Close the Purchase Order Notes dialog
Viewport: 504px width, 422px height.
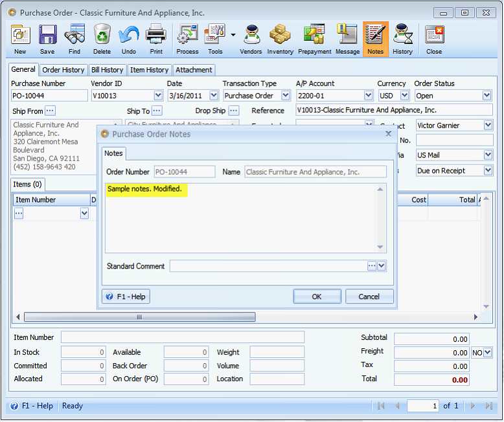[388, 133]
